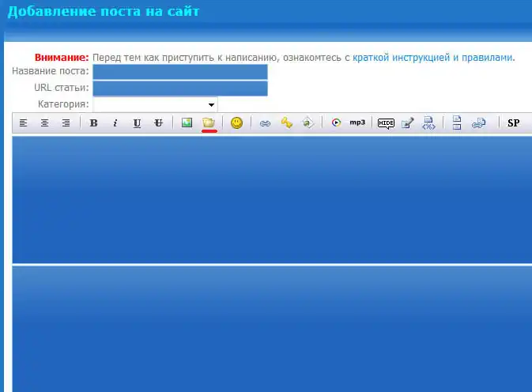Click the Название поста input field
Viewport: 532px width, 392px height.
pyautogui.click(x=180, y=72)
